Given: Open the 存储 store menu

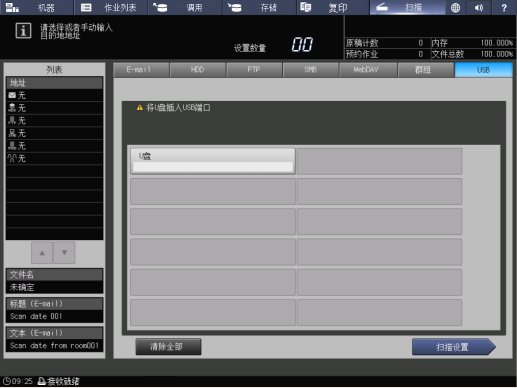Looking at the screenshot, I should 259,7.
